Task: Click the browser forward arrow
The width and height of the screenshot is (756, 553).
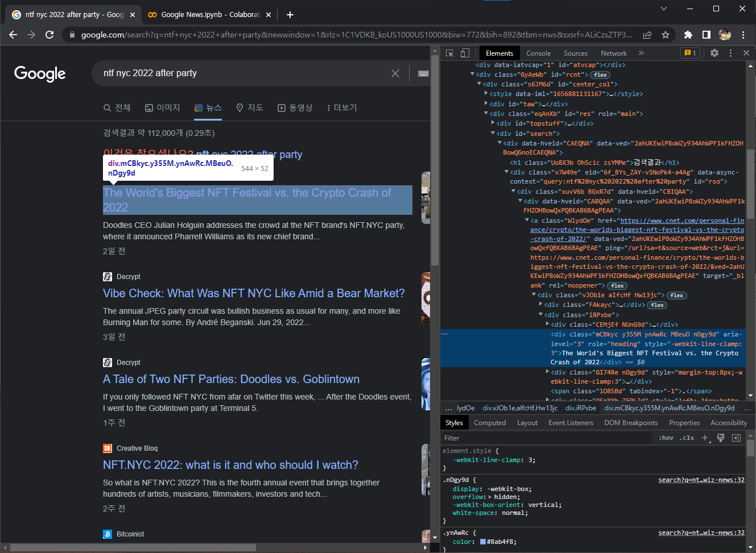Action: point(31,35)
